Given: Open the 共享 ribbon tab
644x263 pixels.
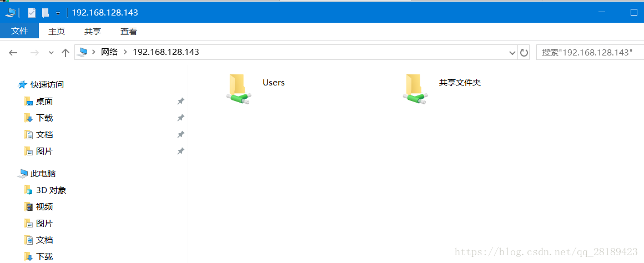Looking at the screenshot, I should click(93, 31).
